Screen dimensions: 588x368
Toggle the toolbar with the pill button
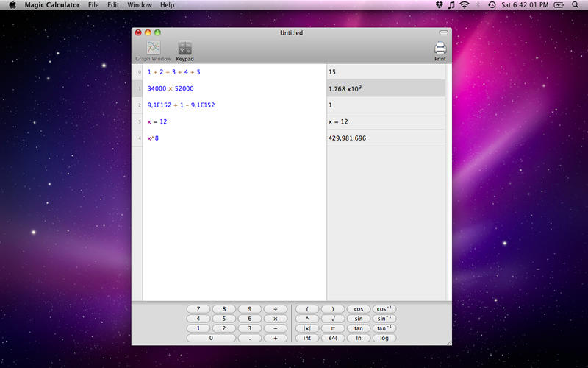443,33
